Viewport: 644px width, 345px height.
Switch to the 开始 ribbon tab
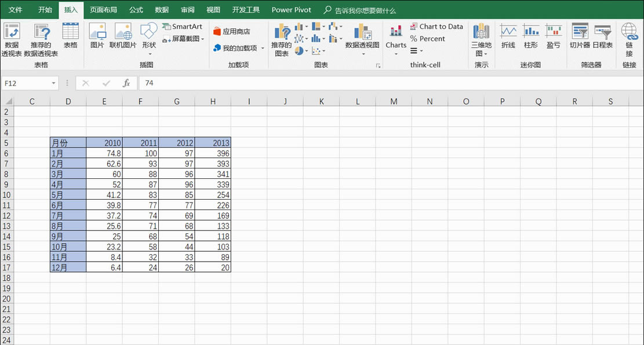click(x=45, y=9)
